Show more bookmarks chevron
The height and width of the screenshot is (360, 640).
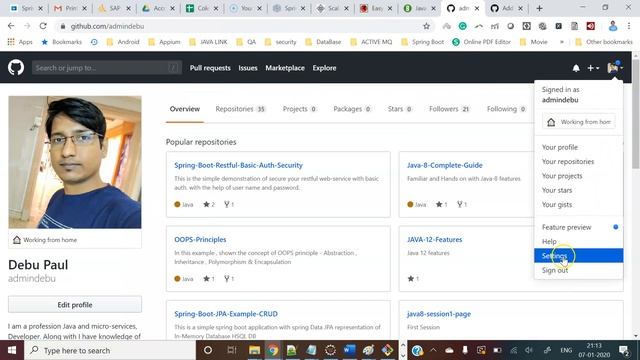562,42
